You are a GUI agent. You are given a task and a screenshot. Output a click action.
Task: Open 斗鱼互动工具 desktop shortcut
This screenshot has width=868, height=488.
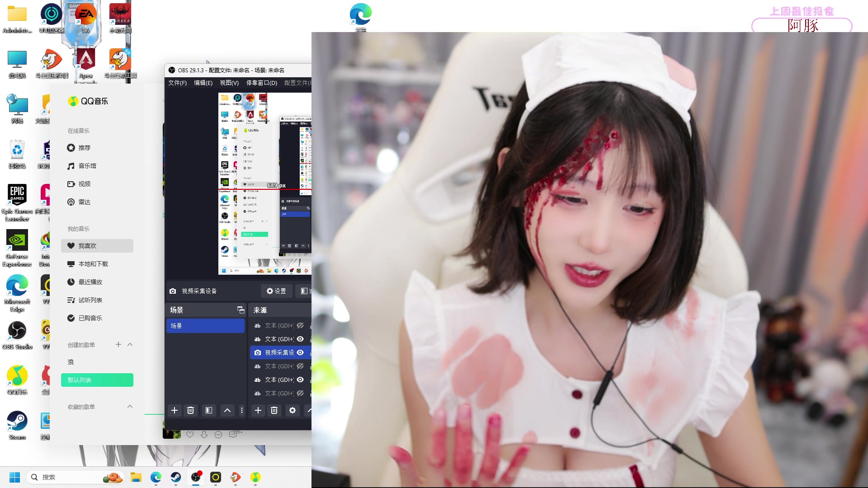[x=120, y=64]
